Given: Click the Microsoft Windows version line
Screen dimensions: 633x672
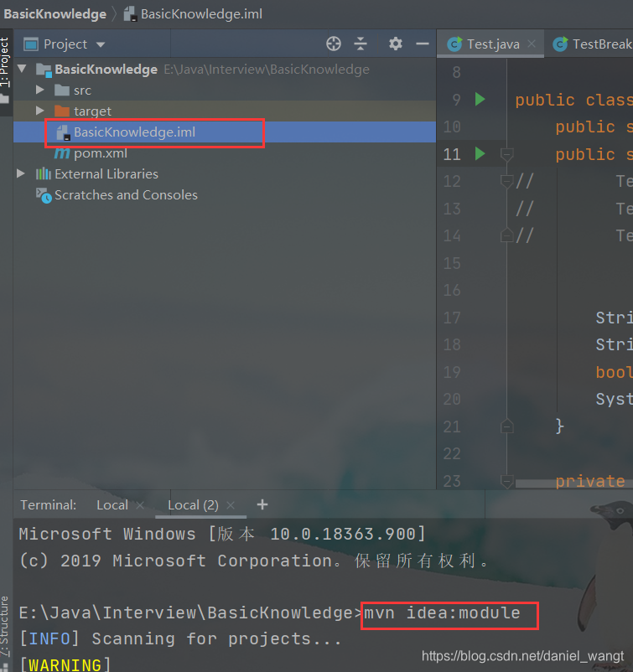Looking at the screenshot, I should coord(222,534).
